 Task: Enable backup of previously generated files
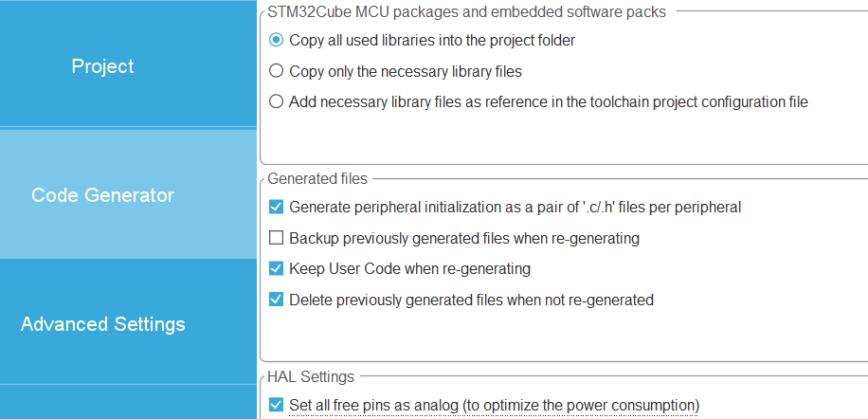(x=277, y=238)
